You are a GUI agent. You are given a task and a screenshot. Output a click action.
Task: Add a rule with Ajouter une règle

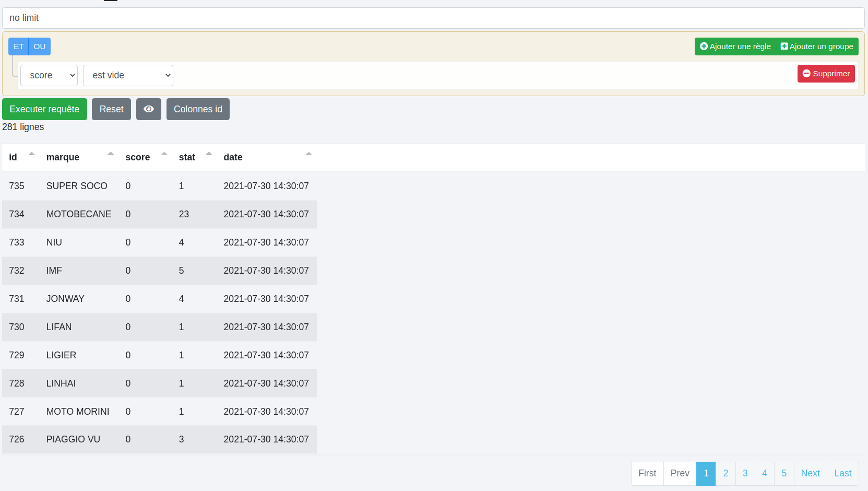click(x=735, y=46)
